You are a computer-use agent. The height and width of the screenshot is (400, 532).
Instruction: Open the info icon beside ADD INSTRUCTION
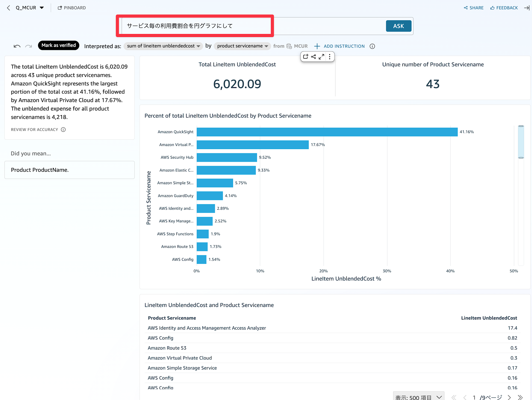[x=372, y=46]
